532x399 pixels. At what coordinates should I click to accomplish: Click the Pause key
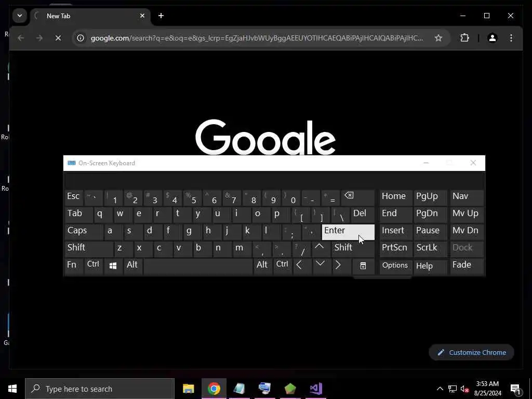(x=430, y=231)
